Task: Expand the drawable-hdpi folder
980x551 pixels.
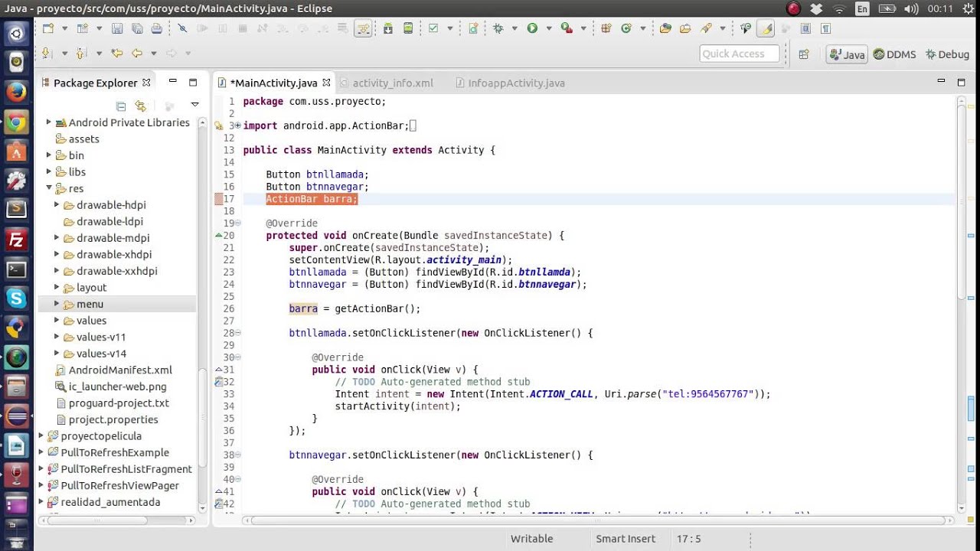Action: tap(57, 205)
